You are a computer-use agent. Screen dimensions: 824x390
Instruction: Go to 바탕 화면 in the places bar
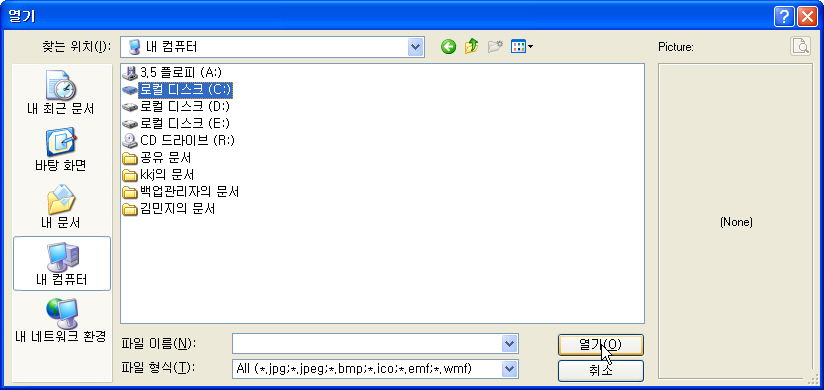[x=61, y=151]
